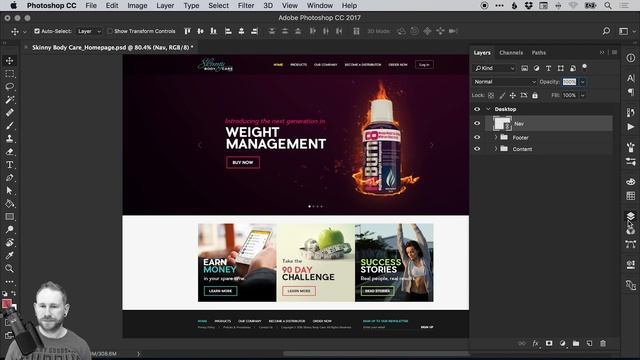The image size is (640, 360).
Task: Click the Fill value field
Action: 569,96
